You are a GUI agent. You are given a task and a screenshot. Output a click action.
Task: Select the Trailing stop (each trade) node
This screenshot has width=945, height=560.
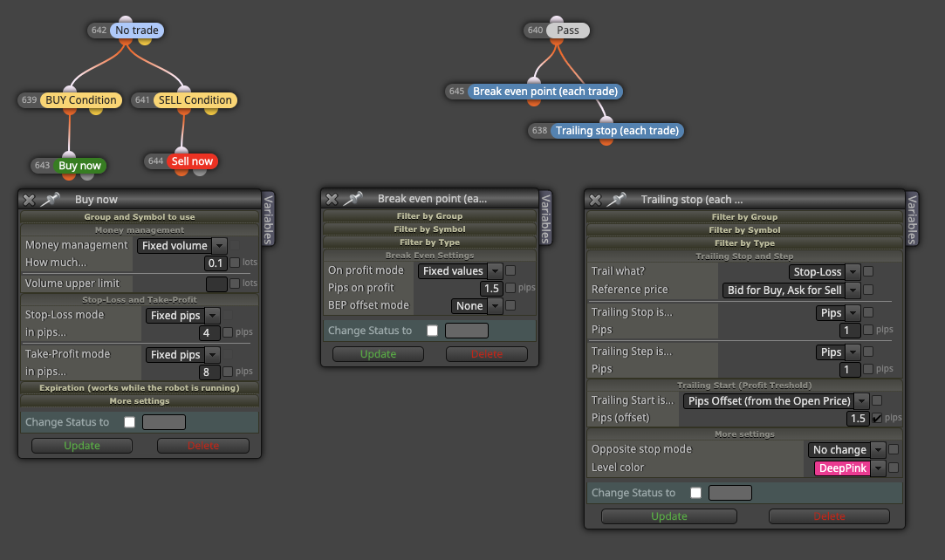617,131
